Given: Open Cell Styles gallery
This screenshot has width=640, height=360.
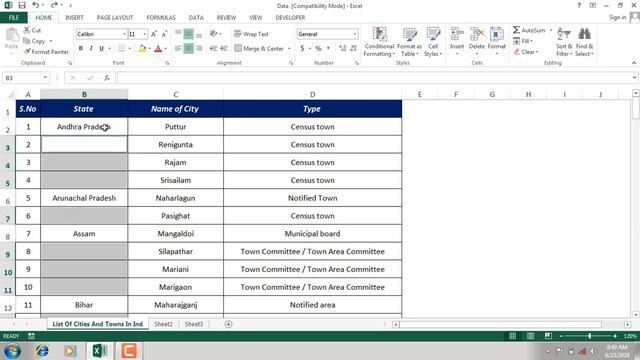Looking at the screenshot, I should click(433, 42).
